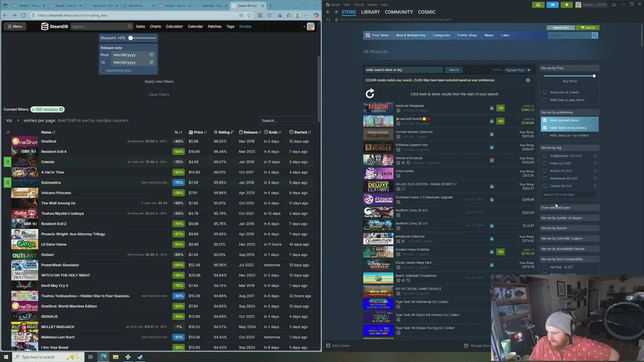Open Celeste in the sales list
This screenshot has width=644, height=362.
48,162
